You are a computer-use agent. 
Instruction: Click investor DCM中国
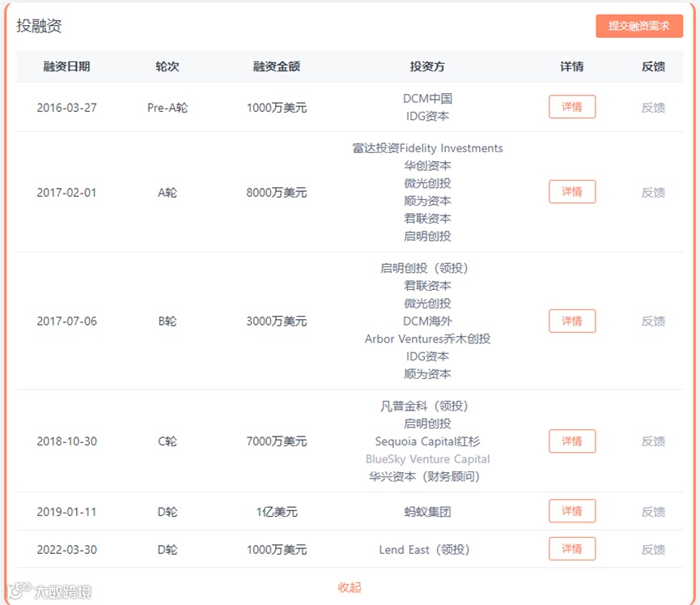pos(427,98)
